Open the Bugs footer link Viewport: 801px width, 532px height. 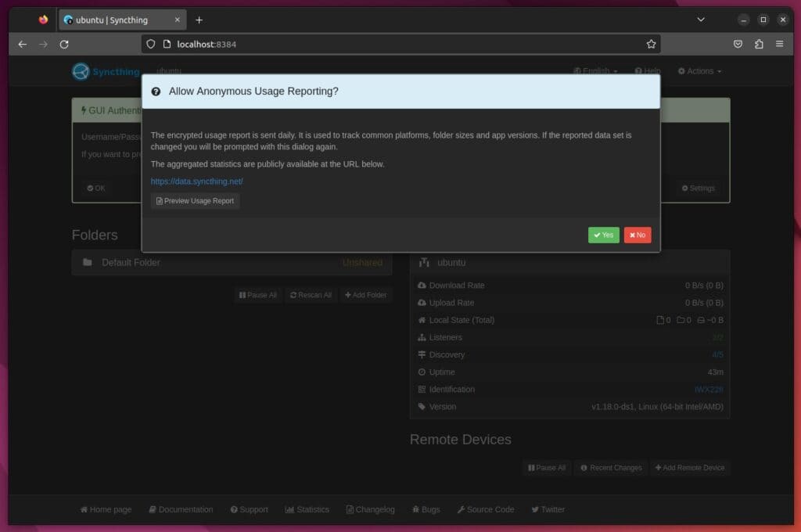coord(426,509)
